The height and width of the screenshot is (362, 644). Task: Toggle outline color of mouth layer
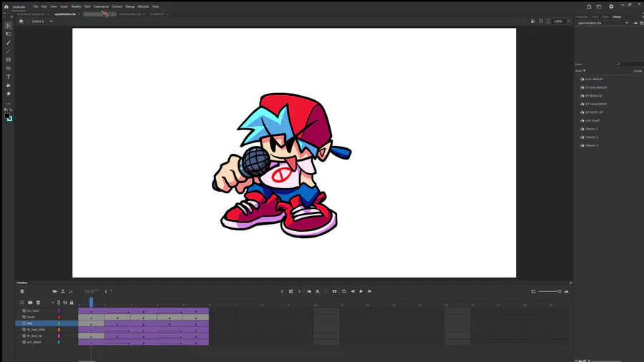59,317
